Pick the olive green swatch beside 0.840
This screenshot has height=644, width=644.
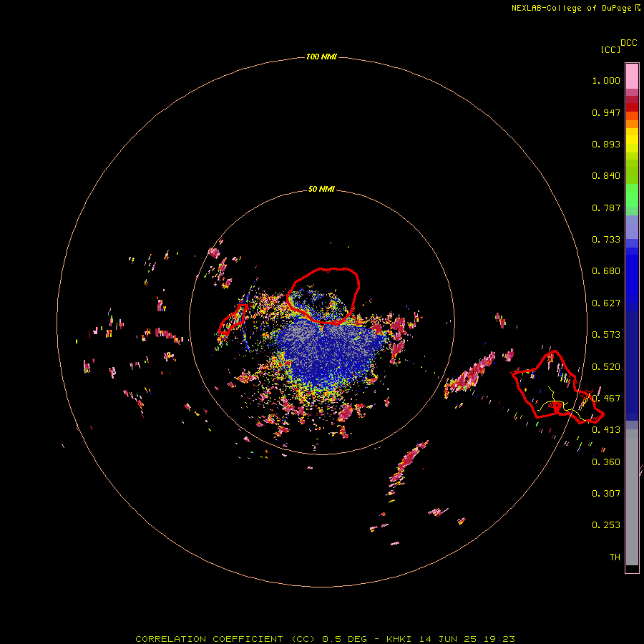click(x=632, y=172)
